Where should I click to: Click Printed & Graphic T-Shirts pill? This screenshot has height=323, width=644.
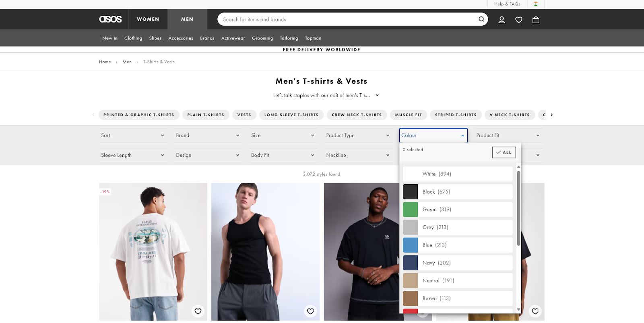click(139, 115)
